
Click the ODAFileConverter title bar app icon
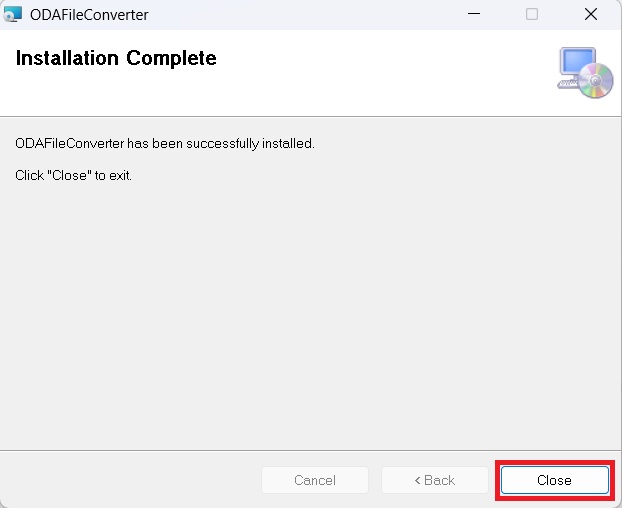tap(13, 14)
